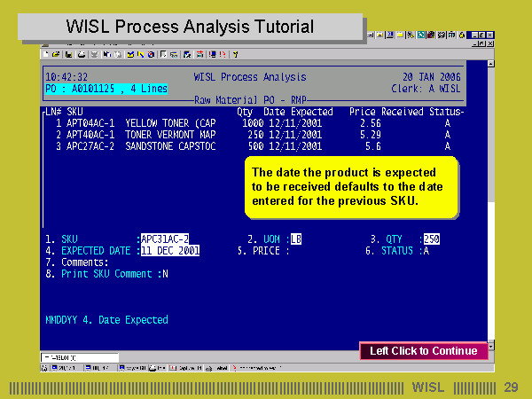Click the scrollbar down arrow
The image size is (532, 399).
click(x=491, y=347)
